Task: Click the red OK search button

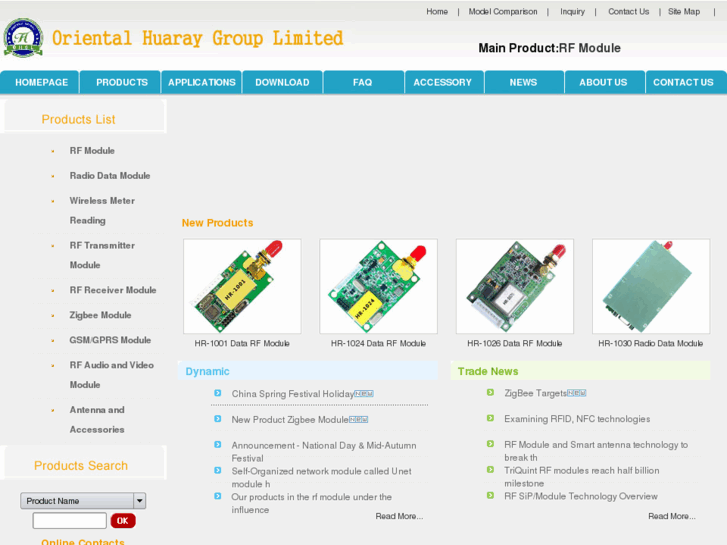Action: pyautogui.click(x=123, y=520)
